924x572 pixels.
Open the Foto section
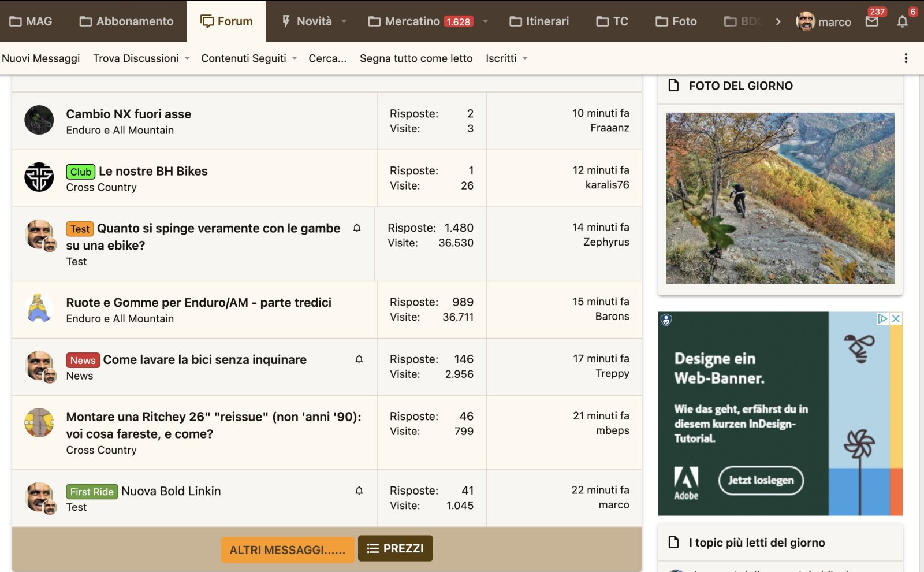[x=676, y=21]
